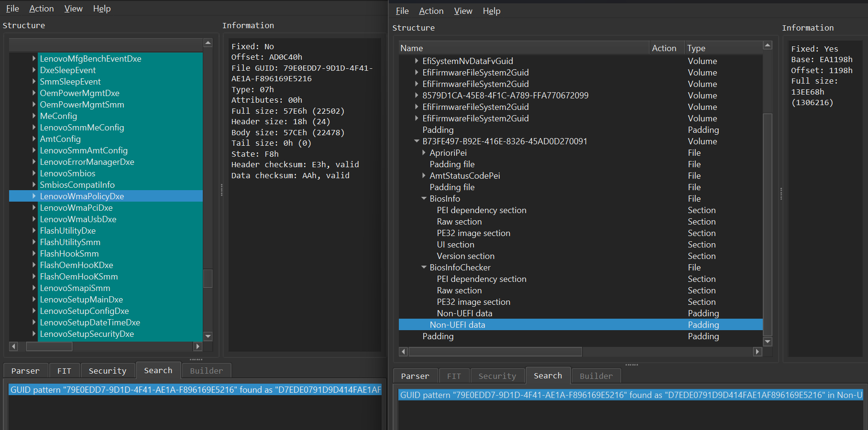
Task: Collapse the B73FE497 volume node
Action: [x=417, y=141]
